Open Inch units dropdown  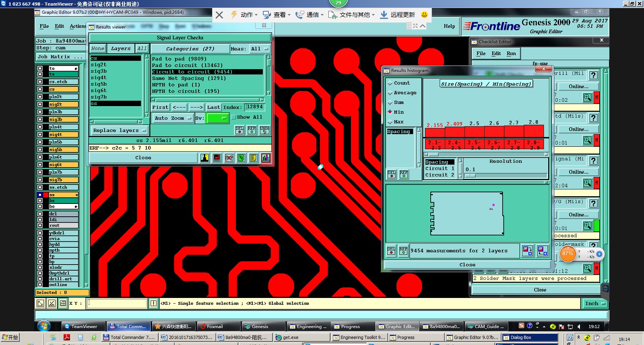point(594,304)
